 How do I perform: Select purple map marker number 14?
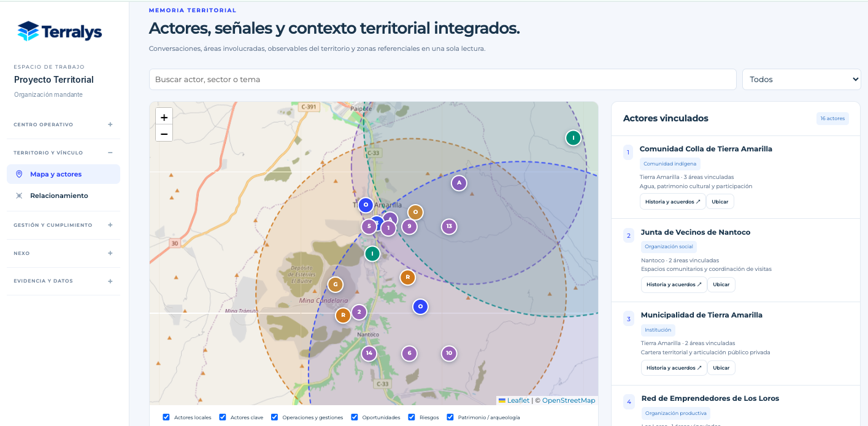click(x=369, y=353)
